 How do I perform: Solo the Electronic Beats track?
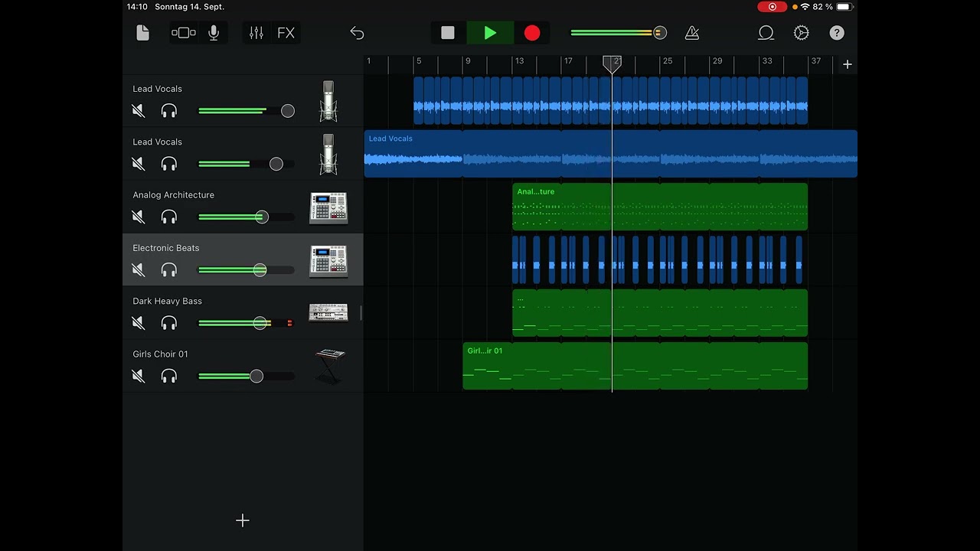point(169,269)
